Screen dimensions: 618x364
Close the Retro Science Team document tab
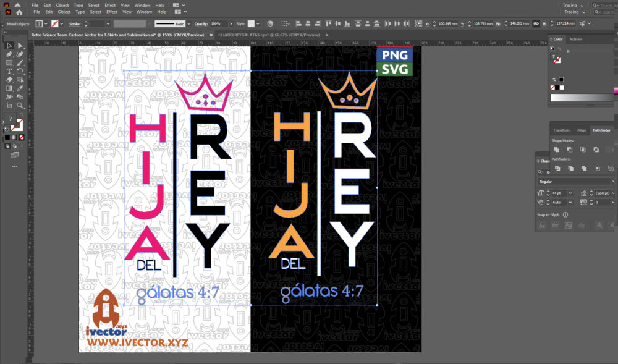pyautogui.click(x=211, y=35)
